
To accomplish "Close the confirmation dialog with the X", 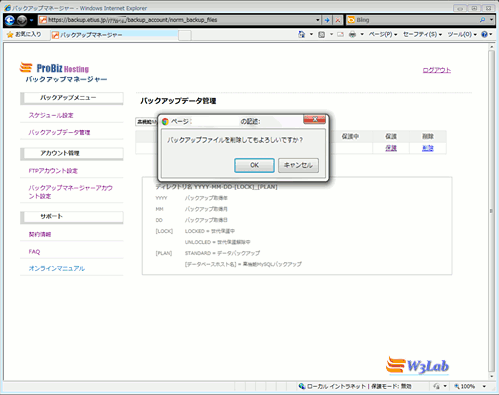I will pos(314,119).
